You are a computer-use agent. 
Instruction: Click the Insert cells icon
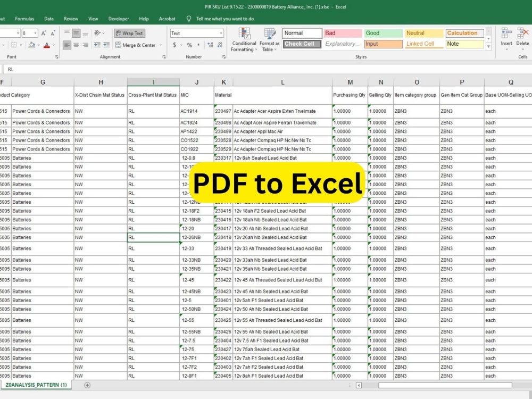pos(506,34)
